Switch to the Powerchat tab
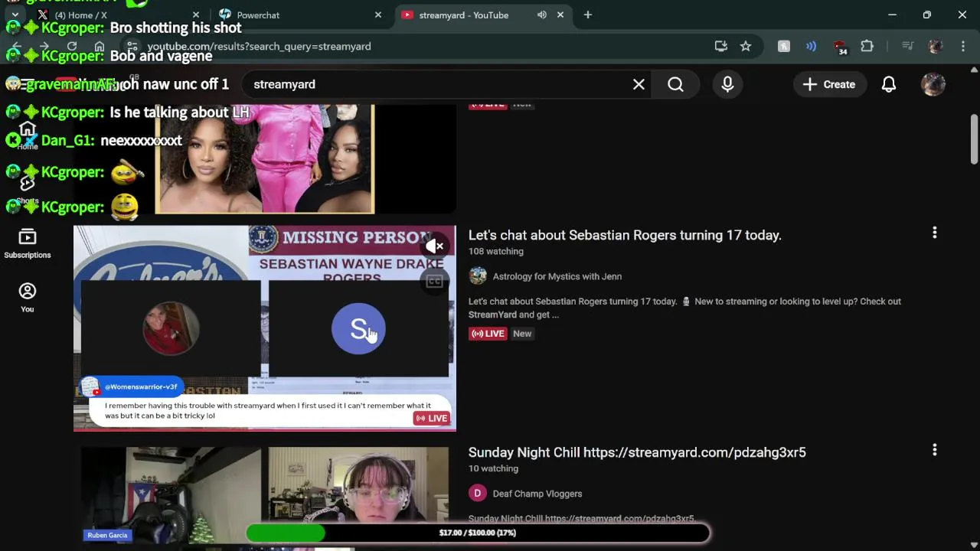This screenshot has width=980, height=551. point(300,15)
